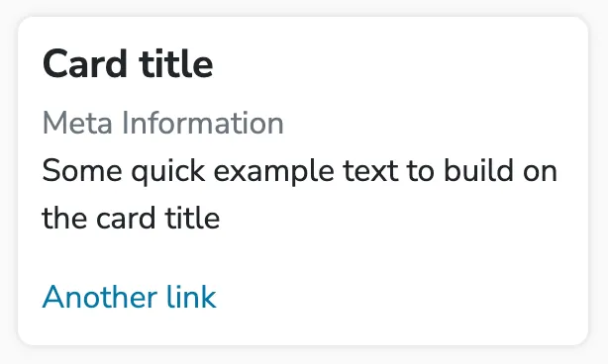Screen dimensions: 608x364
Task: Click the word 'Card' in the heading
Action: pos(84,64)
